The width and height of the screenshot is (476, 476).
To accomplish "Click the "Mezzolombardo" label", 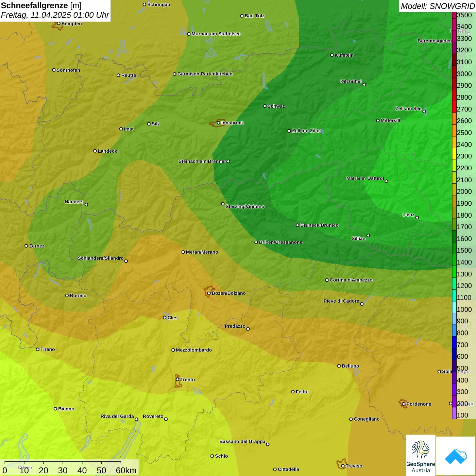I will click(194, 350).
